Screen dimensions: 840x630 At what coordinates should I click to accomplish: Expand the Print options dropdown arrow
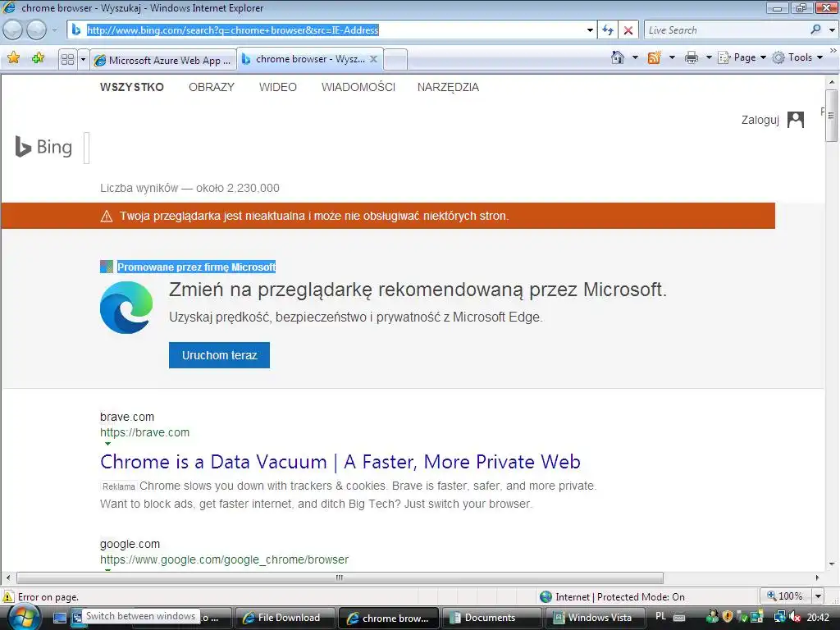pos(708,57)
